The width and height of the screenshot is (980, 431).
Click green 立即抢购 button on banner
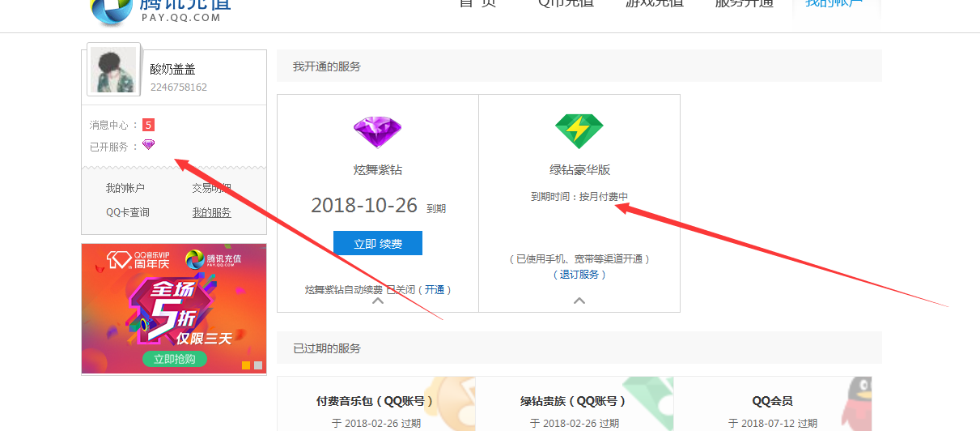[x=174, y=359]
